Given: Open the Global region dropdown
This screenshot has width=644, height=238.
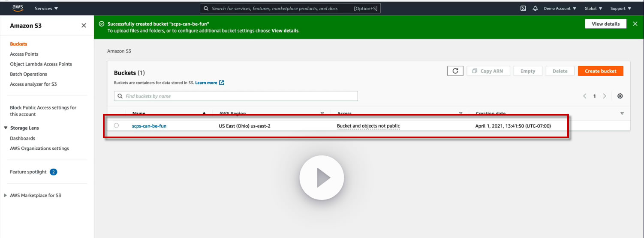Looking at the screenshot, I should coord(593,9).
